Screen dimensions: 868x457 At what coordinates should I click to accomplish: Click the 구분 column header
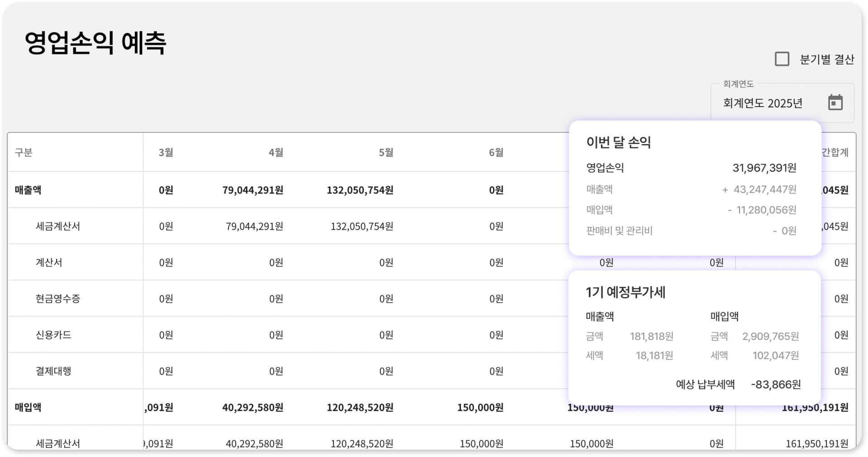pyautogui.click(x=24, y=152)
